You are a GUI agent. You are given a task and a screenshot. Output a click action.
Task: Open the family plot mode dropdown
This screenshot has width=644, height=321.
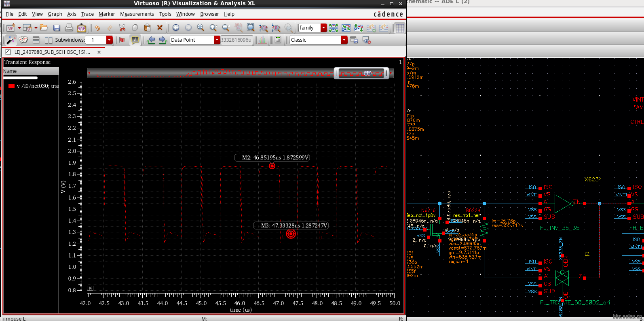click(x=323, y=28)
